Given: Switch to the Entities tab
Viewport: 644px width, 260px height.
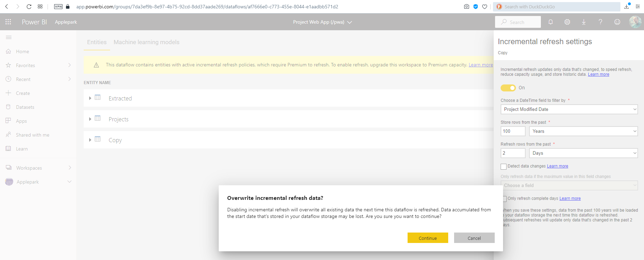Looking at the screenshot, I should point(97,42).
